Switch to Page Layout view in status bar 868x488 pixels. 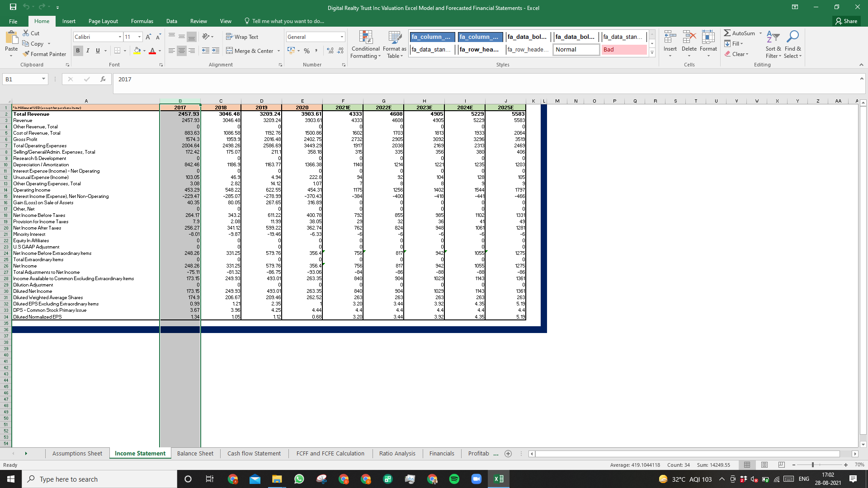(764, 465)
